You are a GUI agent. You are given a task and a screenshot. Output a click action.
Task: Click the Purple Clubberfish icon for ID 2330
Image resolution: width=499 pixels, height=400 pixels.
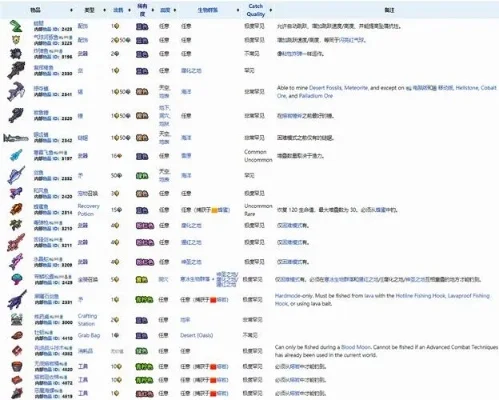click(x=16, y=70)
